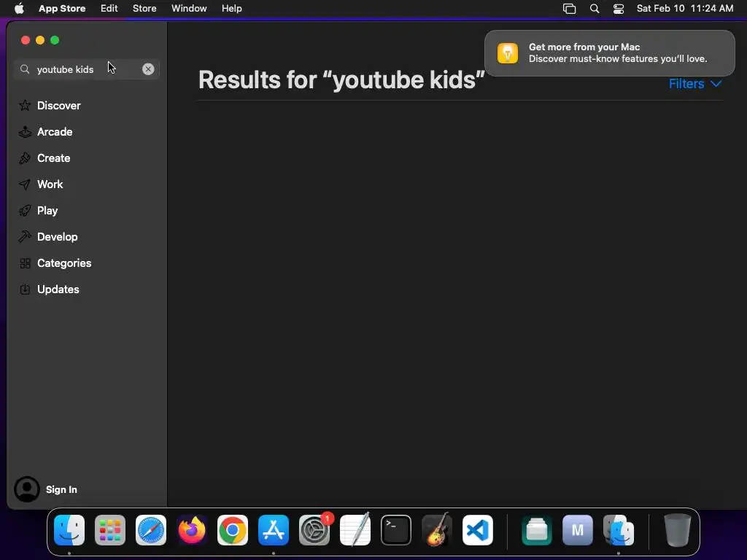Open Finder from the Dock
The width and height of the screenshot is (747, 560).
pos(69,530)
